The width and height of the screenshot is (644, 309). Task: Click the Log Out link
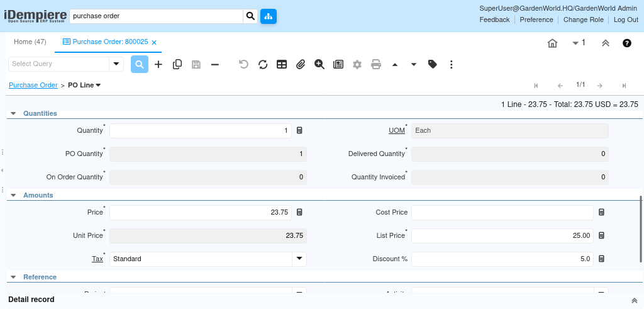pos(626,20)
